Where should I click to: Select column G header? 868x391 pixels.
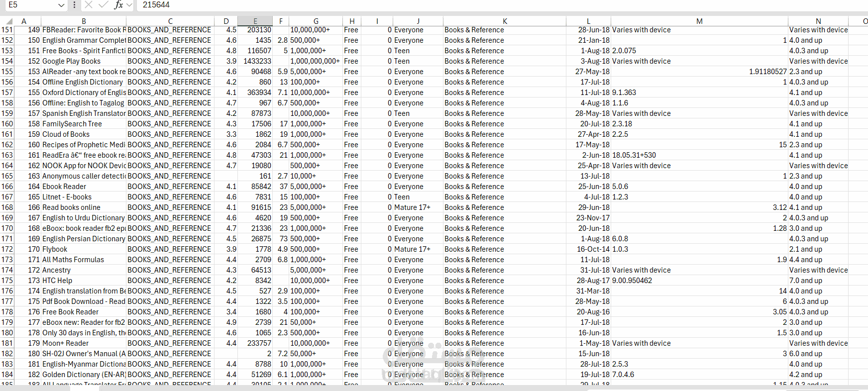pos(316,21)
